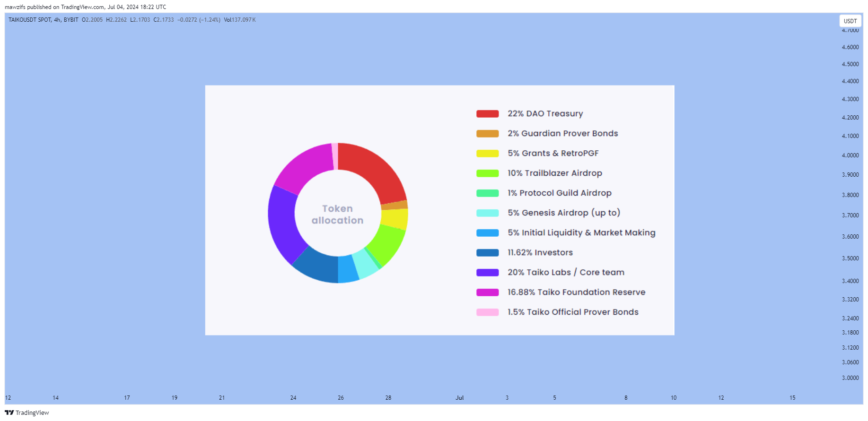Viewport: 868px width, 421px height.
Task: Click the 4.0000 price axis label
Action: (x=850, y=155)
